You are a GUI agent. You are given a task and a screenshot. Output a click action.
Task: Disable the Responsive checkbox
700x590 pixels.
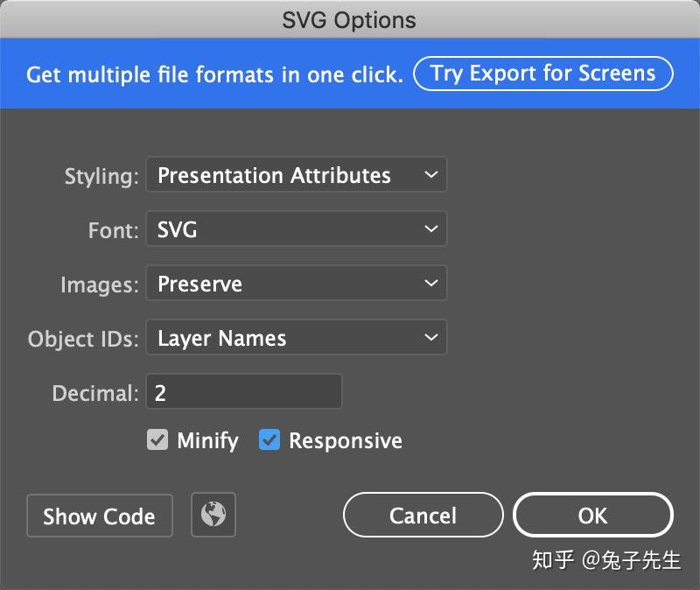coord(269,440)
